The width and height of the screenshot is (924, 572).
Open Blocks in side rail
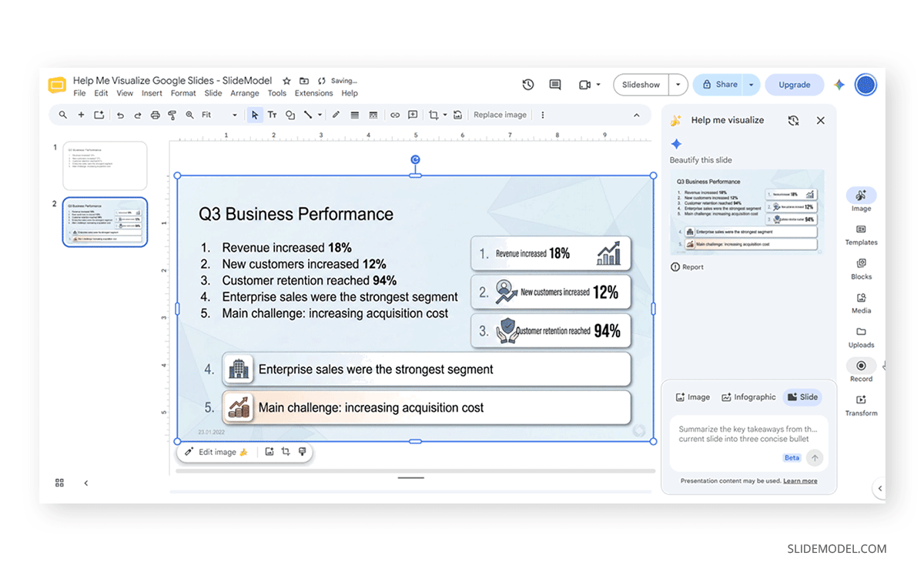[861, 269]
